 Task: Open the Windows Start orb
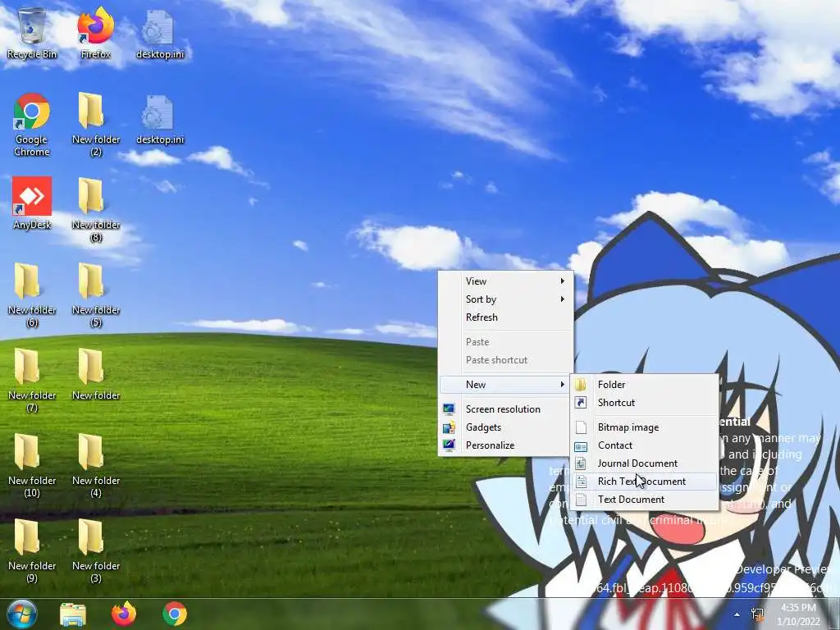[22, 614]
